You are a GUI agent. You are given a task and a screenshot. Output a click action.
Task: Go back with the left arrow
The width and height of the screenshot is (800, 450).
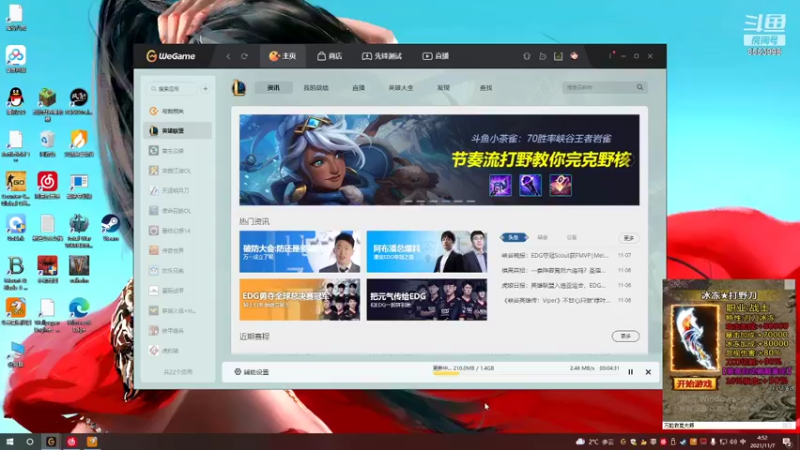click(x=228, y=56)
